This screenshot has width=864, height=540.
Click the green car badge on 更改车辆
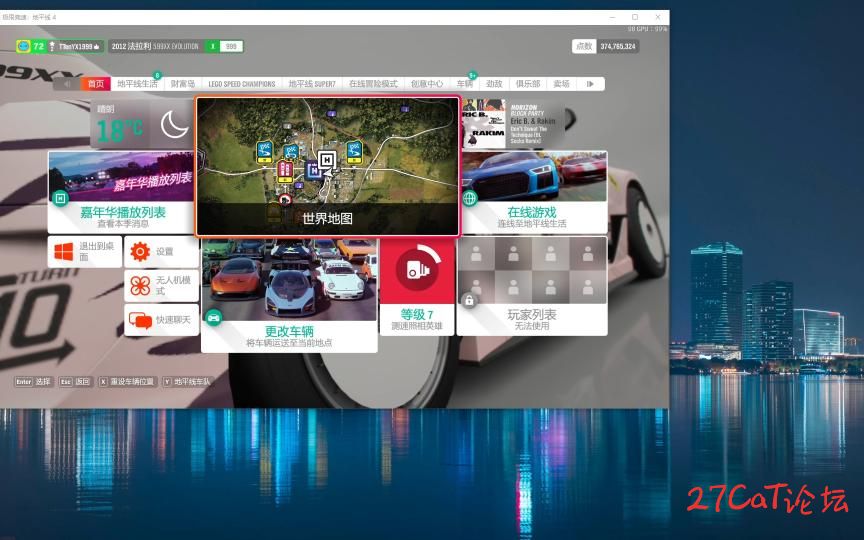tap(213, 317)
